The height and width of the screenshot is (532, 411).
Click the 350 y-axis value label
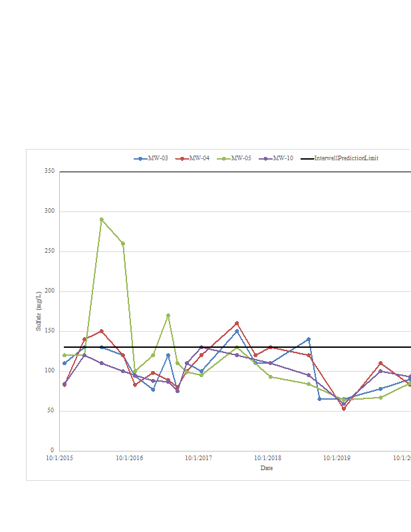(50, 172)
